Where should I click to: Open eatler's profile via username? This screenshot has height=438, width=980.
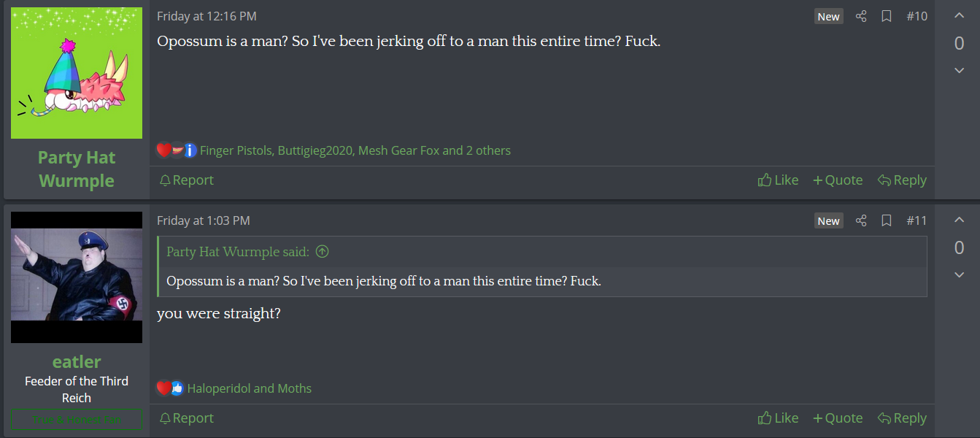pos(77,361)
